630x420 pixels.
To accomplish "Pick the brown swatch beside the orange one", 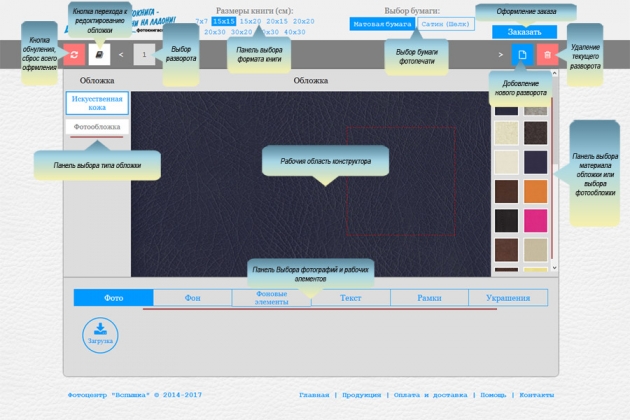I will (x=506, y=191).
